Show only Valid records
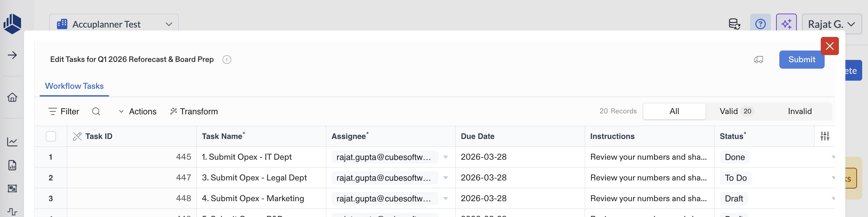This screenshot has height=217, width=868. [x=736, y=111]
